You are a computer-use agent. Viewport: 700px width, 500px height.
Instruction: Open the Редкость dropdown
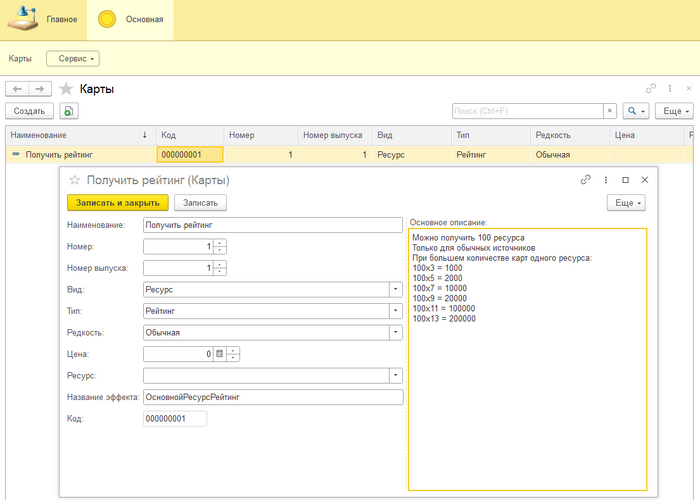pos(395,332)
